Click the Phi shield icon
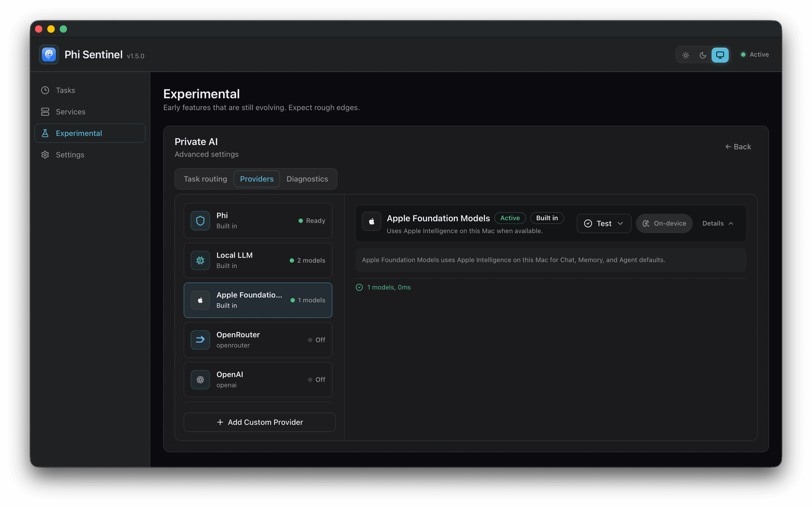Screen dimensions: 812x507 pos(200,221)
